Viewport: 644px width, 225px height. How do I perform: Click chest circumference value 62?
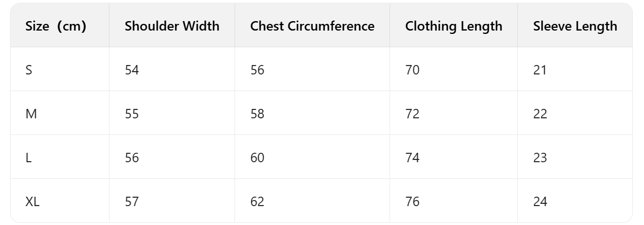click(x=257, y=202)
